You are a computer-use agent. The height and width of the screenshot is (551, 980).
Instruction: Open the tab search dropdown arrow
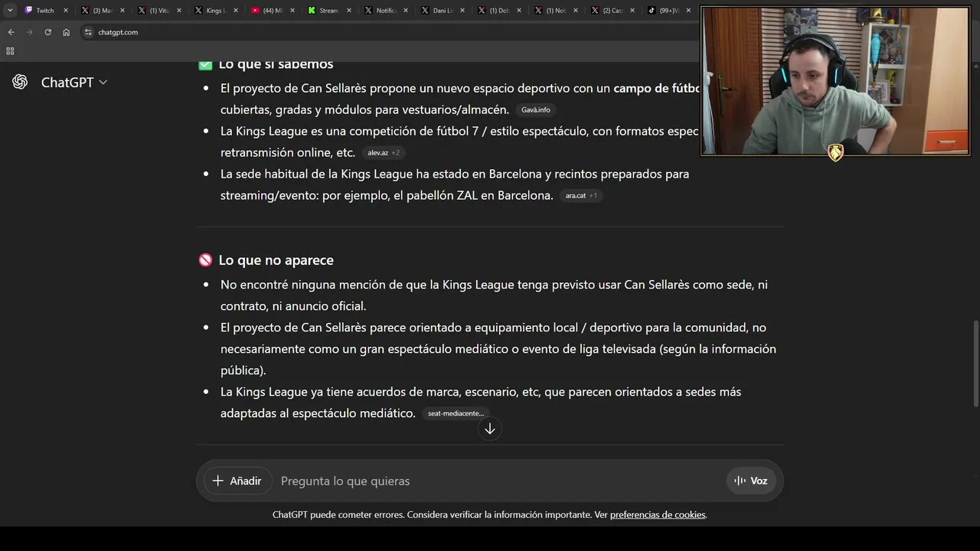(x=10, y=11)
